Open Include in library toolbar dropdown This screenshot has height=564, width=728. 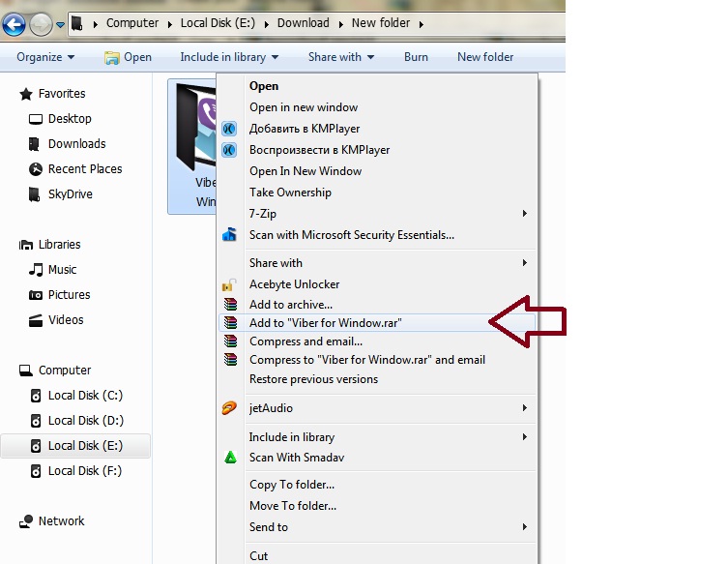click(229, 57)
